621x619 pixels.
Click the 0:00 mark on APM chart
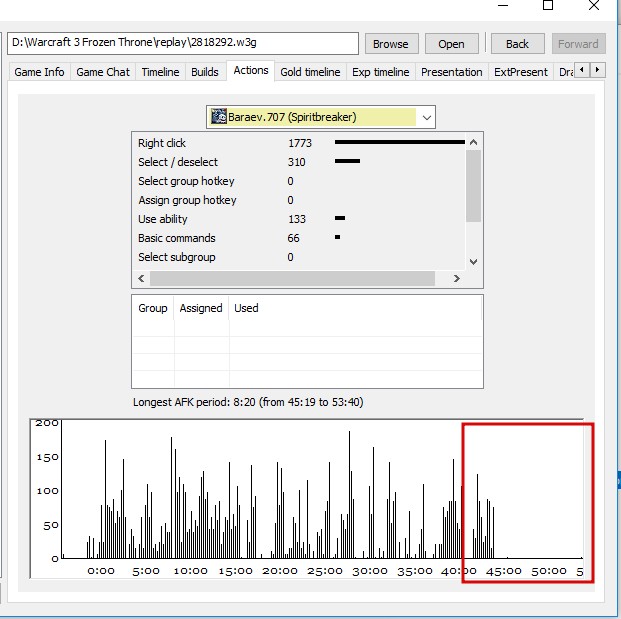101,571
